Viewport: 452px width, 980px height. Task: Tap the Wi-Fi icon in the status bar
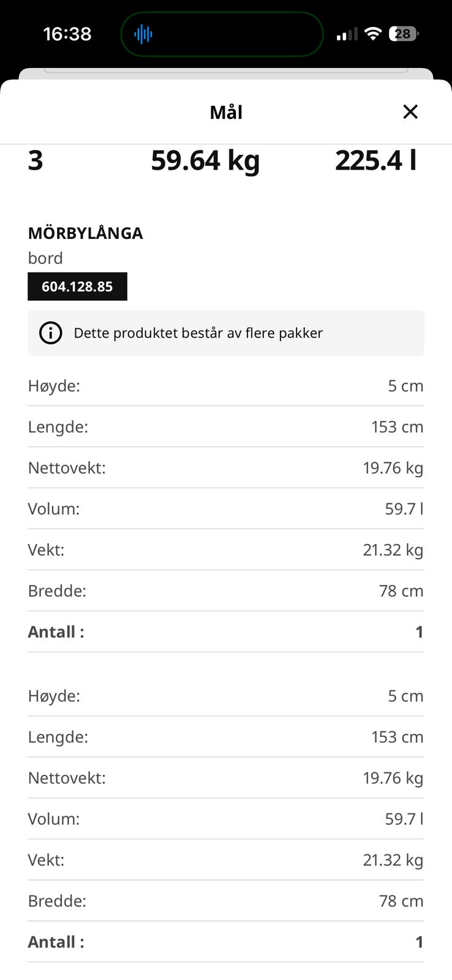pyautogui.click(x=372, y=34)
